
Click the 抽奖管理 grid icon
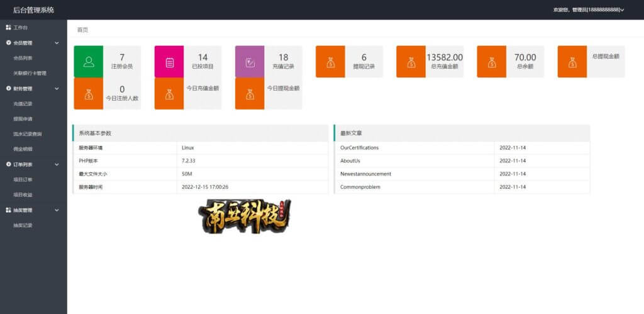click(8, 210)
